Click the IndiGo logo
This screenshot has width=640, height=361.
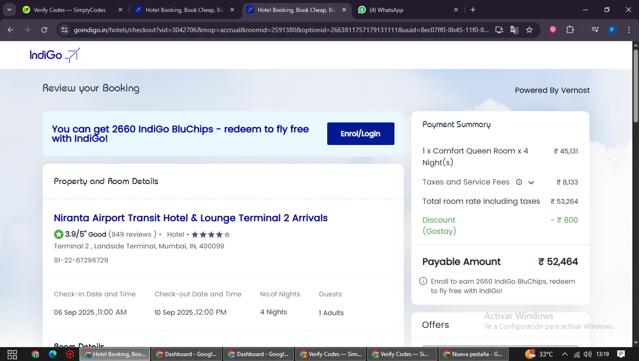pos(55,55)
